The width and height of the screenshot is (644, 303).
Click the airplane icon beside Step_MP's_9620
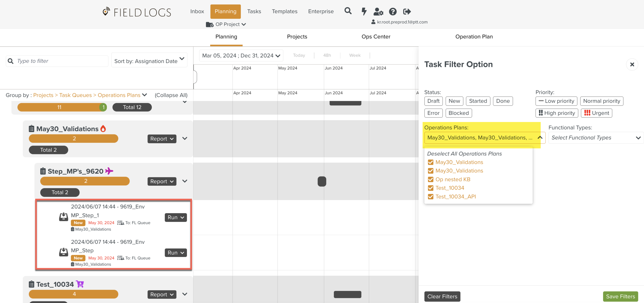pyautogui.click(x=109, y=171)
